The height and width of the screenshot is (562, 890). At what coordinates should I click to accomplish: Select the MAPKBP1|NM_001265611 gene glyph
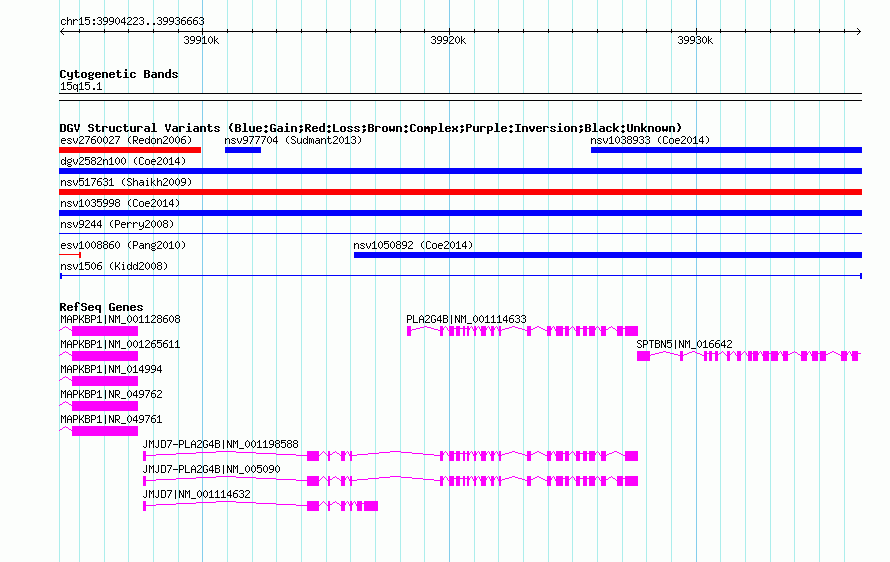pyautogui.click(x=99, y=355)
